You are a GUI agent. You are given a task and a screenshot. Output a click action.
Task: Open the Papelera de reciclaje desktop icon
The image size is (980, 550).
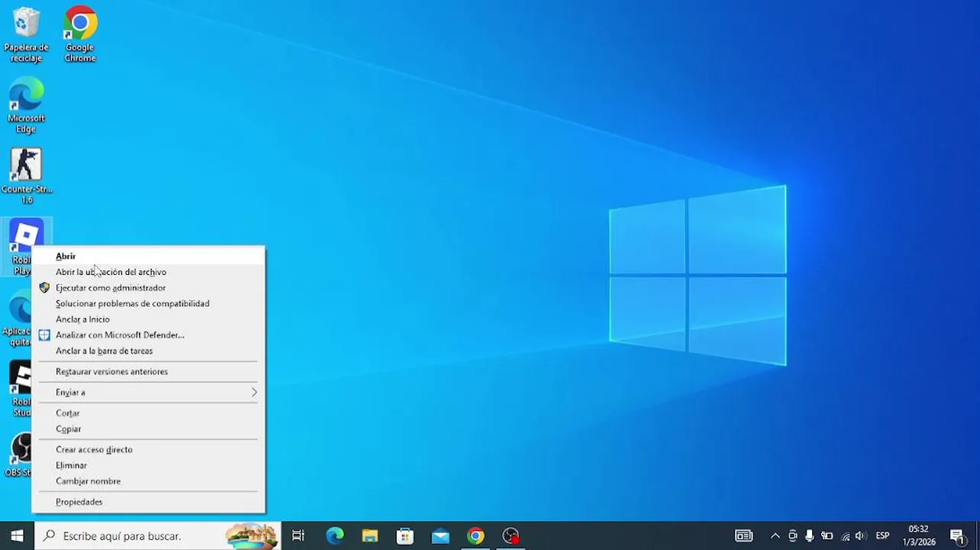click(26, 34)
